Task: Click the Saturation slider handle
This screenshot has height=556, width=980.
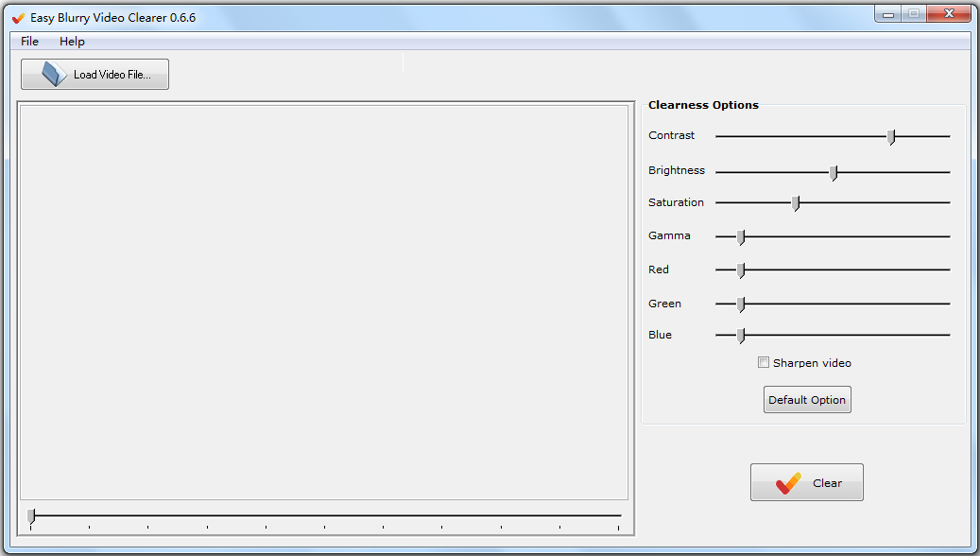Action: tap(796, 203)
